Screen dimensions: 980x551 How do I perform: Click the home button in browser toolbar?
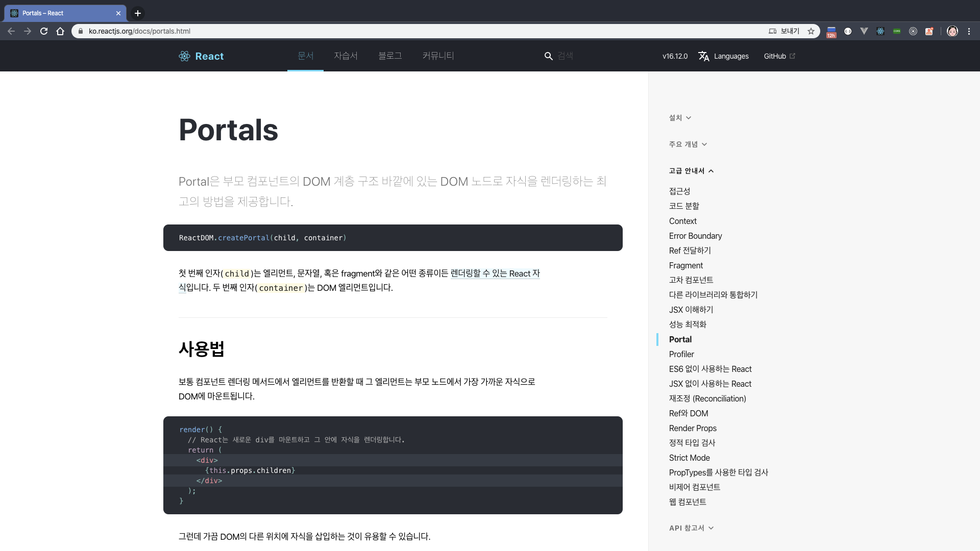pyautogui.click(x=60, y=31)
